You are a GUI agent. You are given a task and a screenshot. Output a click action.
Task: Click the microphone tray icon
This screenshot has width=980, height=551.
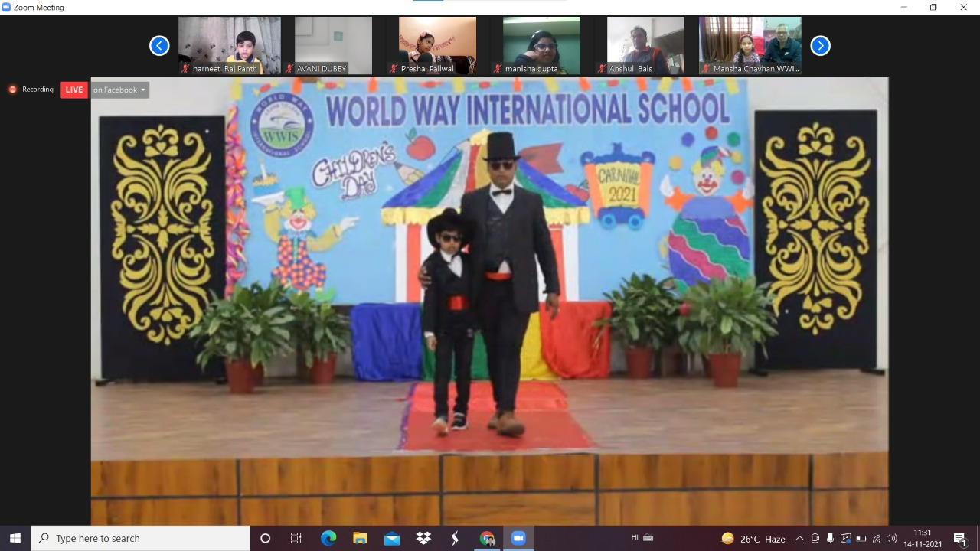click(x=830, y=538)
